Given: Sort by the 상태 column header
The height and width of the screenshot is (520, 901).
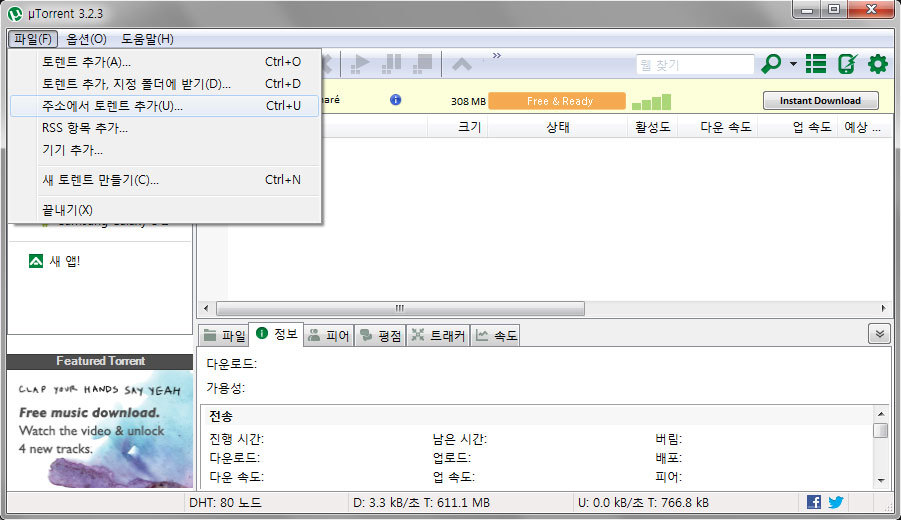Looking at the screenshot, I should coord(557,127).
